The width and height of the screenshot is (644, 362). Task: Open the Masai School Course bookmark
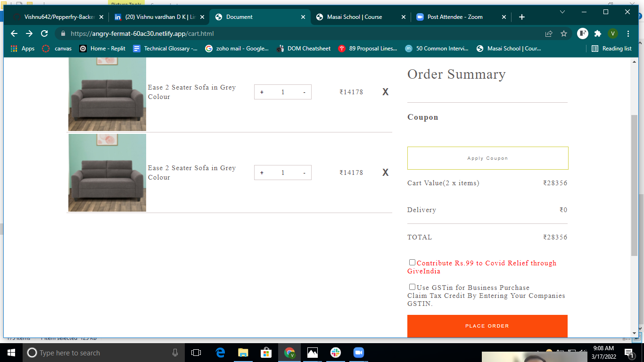509,48
